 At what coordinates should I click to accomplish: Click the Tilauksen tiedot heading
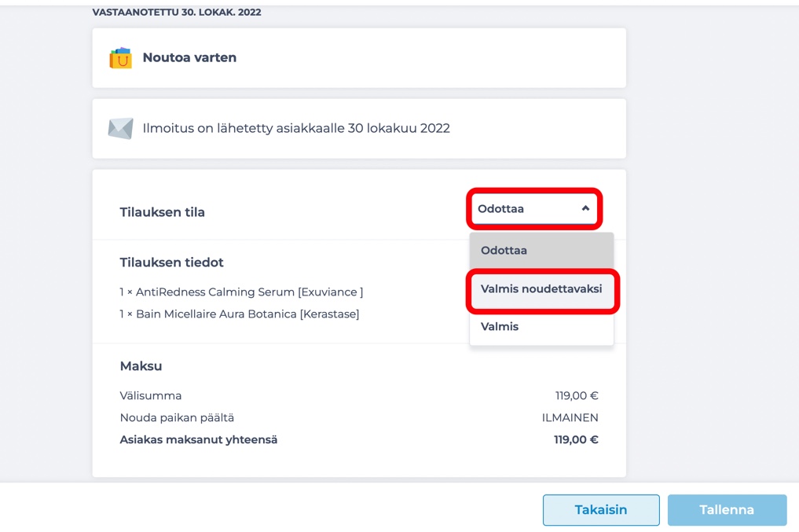pyautogui.click(x=172, y=262)
